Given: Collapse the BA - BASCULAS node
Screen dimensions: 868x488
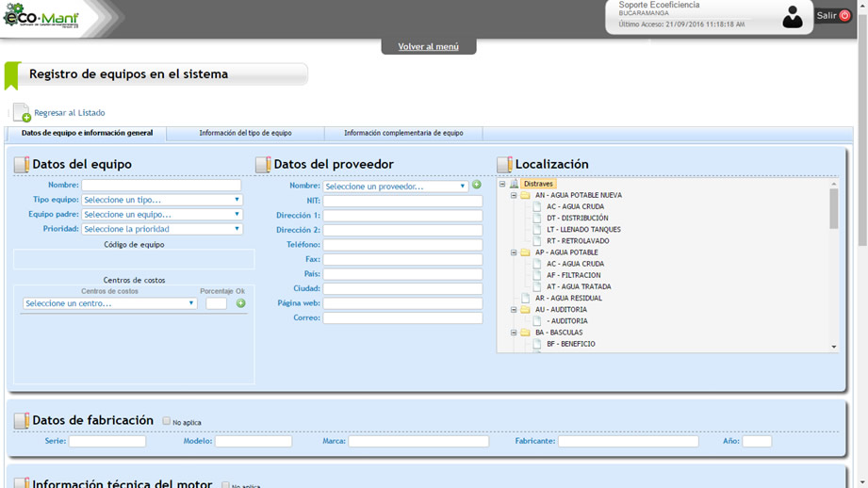Looking at the screenshot, I should 514,333.
